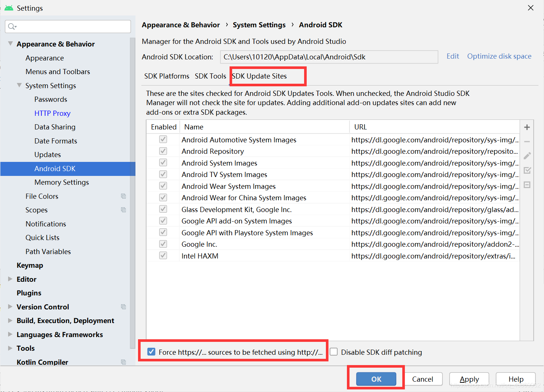Click the add update site plus icon
The image size is (544, 392).
click(x=527, y=127)
